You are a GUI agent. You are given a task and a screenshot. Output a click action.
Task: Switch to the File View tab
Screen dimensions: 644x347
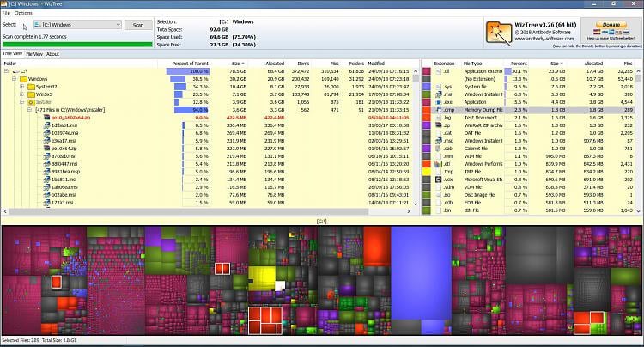tap(34, 54)
